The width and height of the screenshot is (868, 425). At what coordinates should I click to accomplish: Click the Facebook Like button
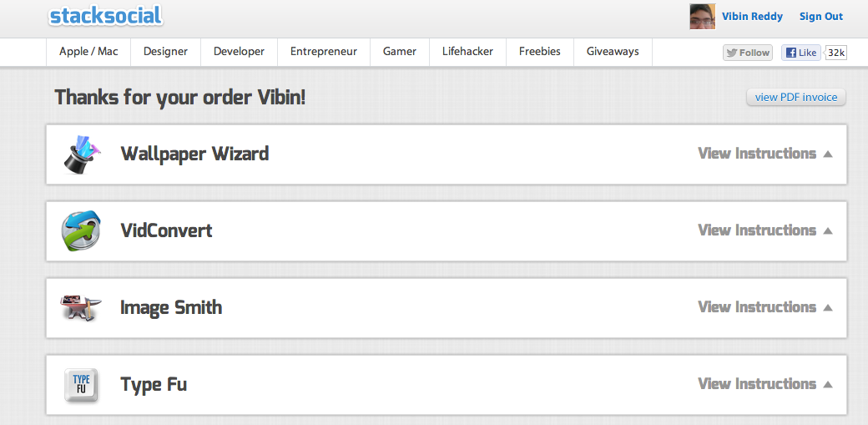pos(800,53)
